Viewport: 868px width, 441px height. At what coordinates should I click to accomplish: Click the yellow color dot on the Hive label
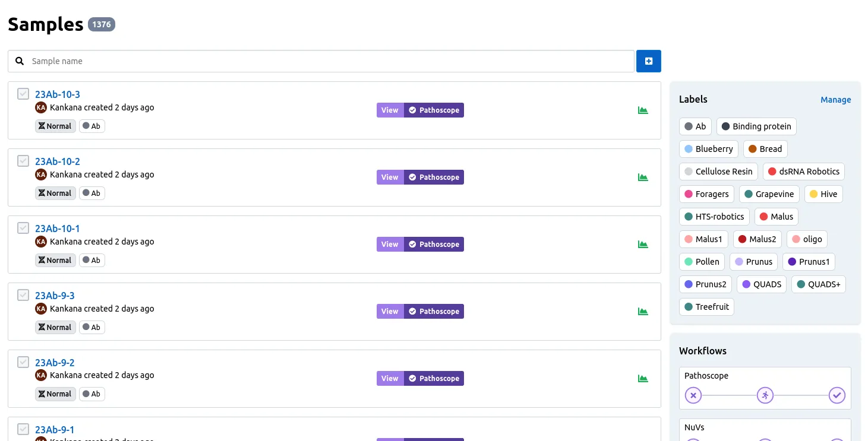click(815, 194)
